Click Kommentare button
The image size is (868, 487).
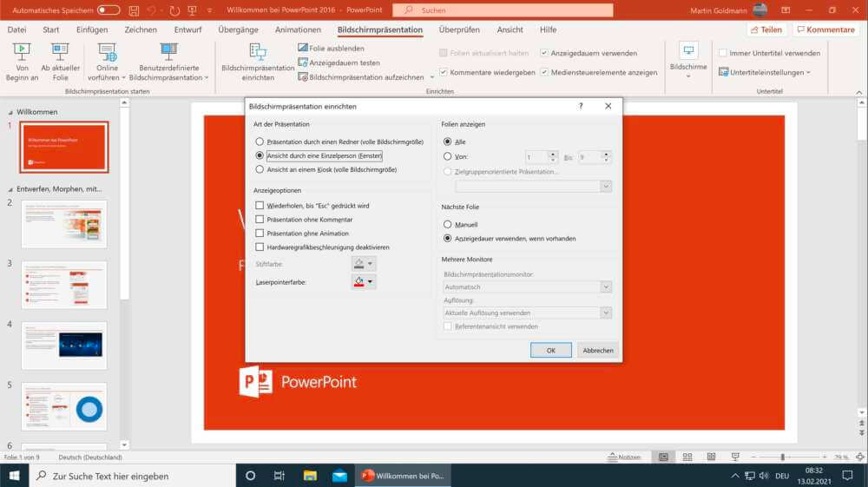(826, 30)
